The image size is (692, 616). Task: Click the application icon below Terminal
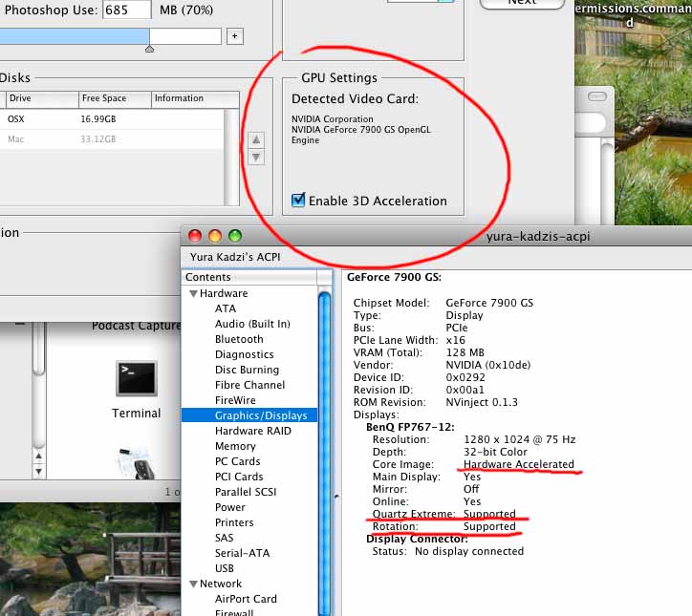pos(137,463)
